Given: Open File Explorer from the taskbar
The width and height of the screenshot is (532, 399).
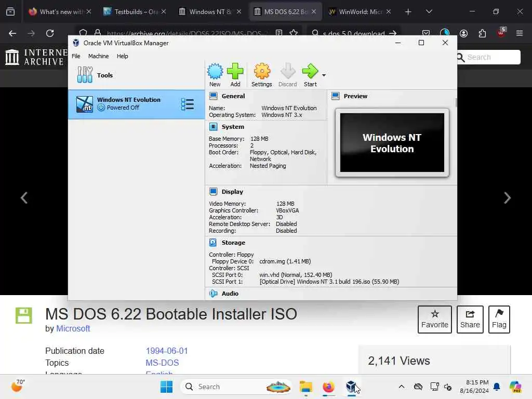Looking at the screenshot, I should point(305,387).
